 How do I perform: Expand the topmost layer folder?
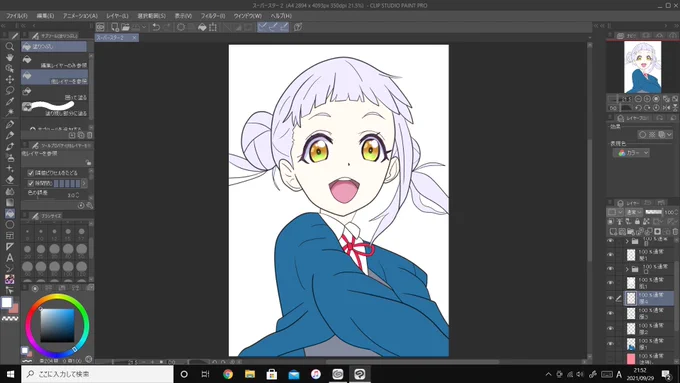coord(627,241)
